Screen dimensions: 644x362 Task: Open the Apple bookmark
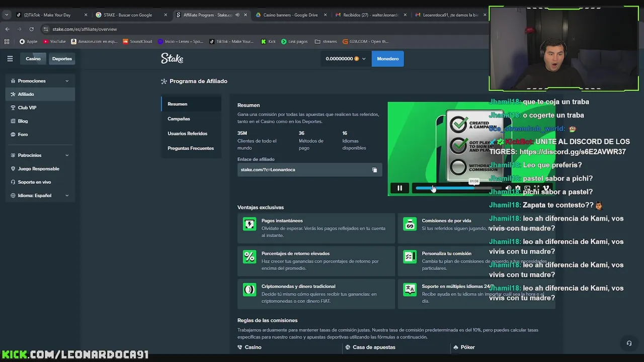(x=28, y=42)
